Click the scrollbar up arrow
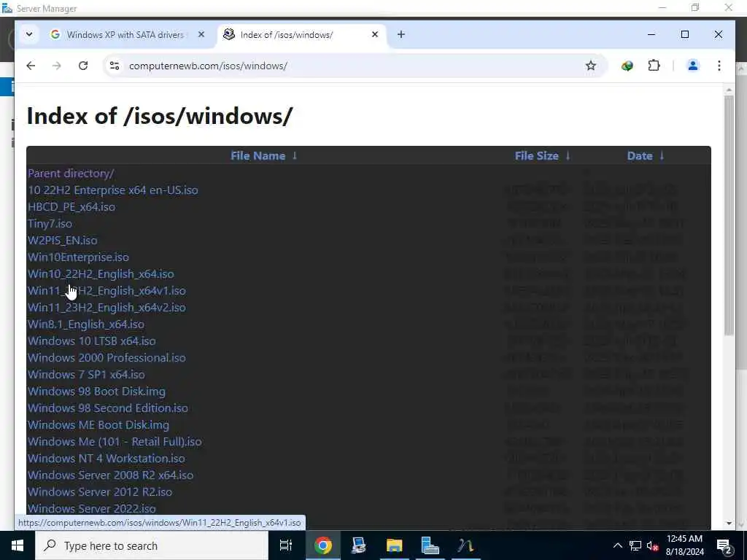This screenshot has height=560, width=747. pyautogui.click(x=729, y=90)
